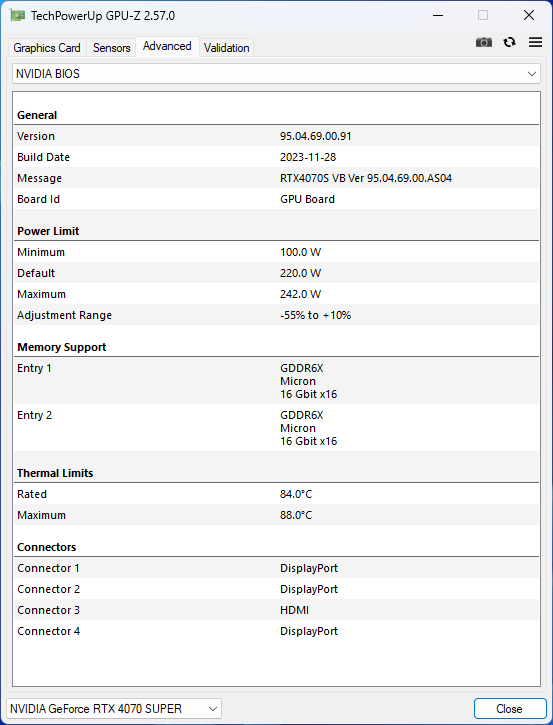Image resolution: width=553 pixels, height=725 pixels.
Task: Select the Entry 1 memory row
Action: tap(276, 381)
